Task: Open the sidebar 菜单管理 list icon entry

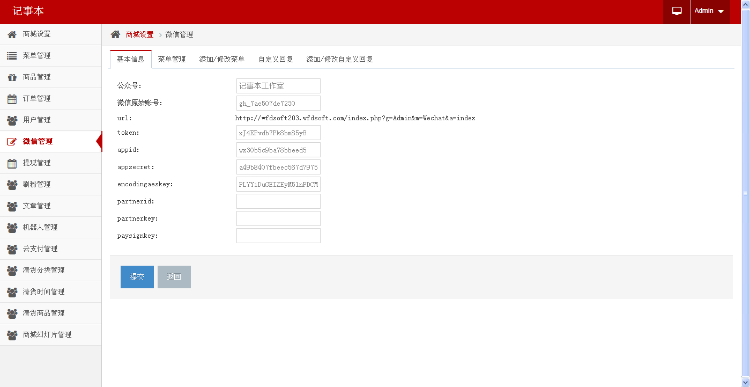Action: point(50,56)
